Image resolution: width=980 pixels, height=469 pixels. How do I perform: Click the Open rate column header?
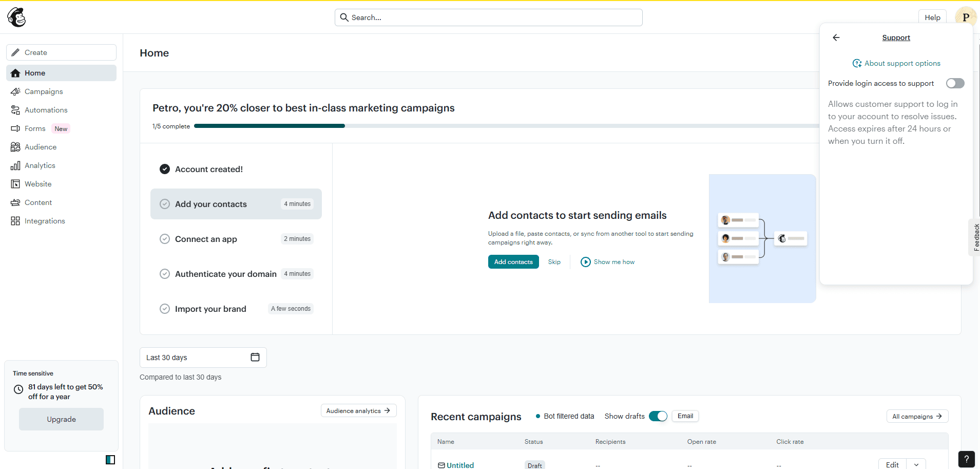coord(701,442)
